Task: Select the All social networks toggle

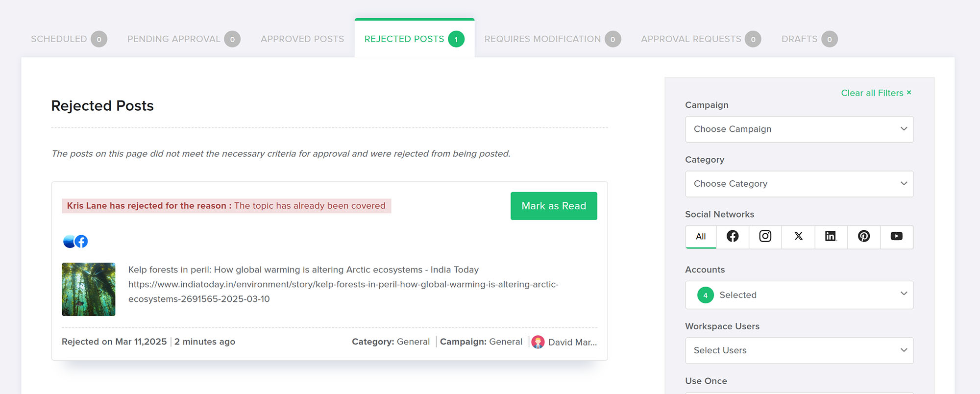Action: pyautogui.click(x=701, y=237)
